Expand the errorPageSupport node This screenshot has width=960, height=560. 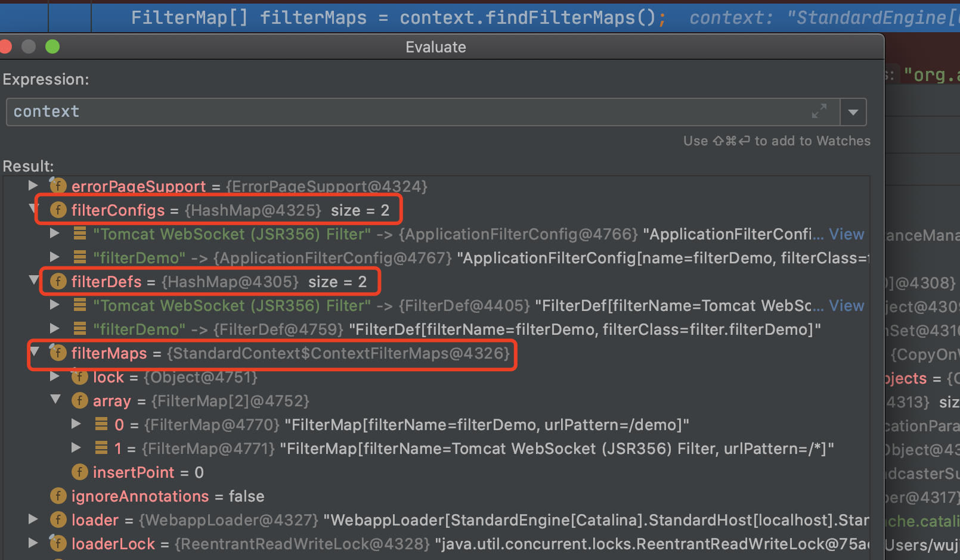(33, 186)
